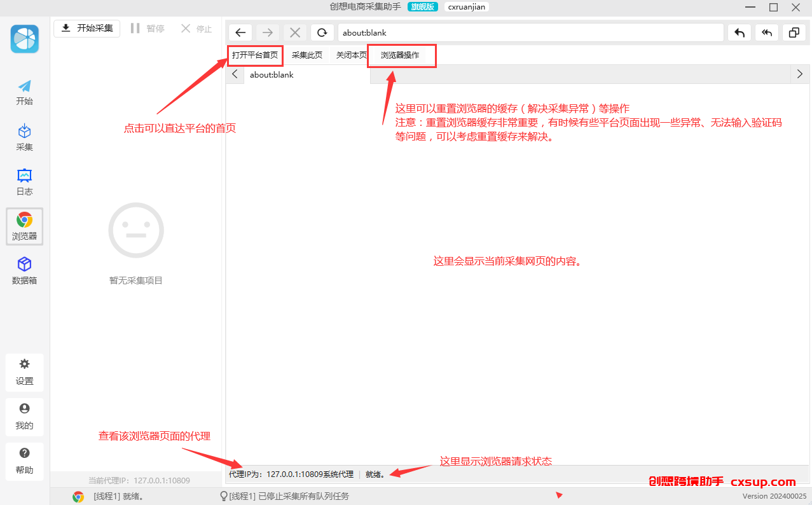Viewport: 812px width, 505px height.
Task: Switch to the 采集 sidebar section
Action: click(x=24, y=138)
